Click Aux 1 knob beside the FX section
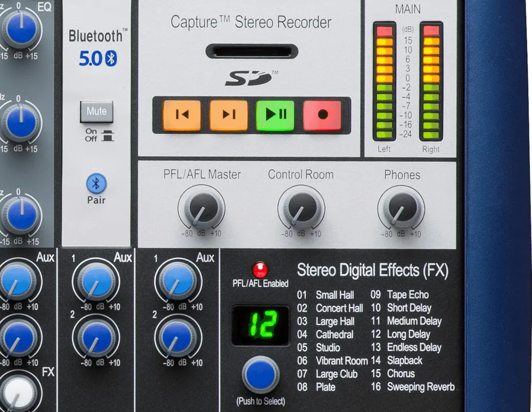This screenshot has width=532, height=412. tap(178, 281)
